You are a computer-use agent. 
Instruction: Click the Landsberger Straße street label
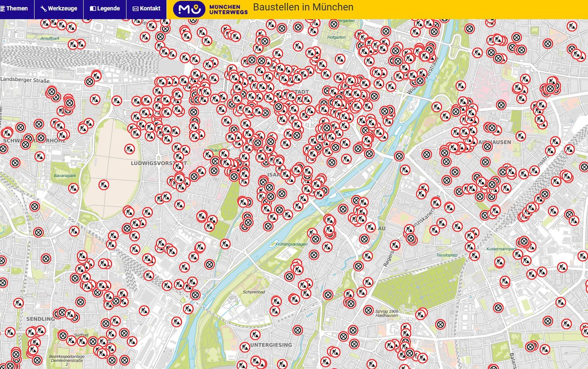(x=25, y=80)
